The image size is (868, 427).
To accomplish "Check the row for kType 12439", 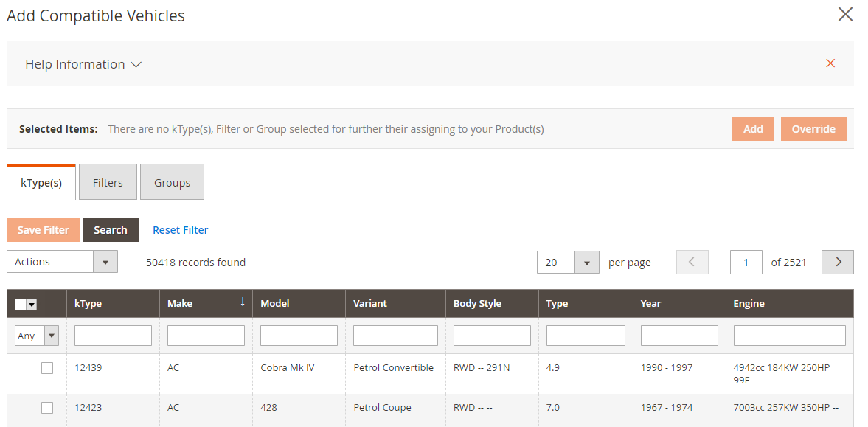I will tap(47, 368).
